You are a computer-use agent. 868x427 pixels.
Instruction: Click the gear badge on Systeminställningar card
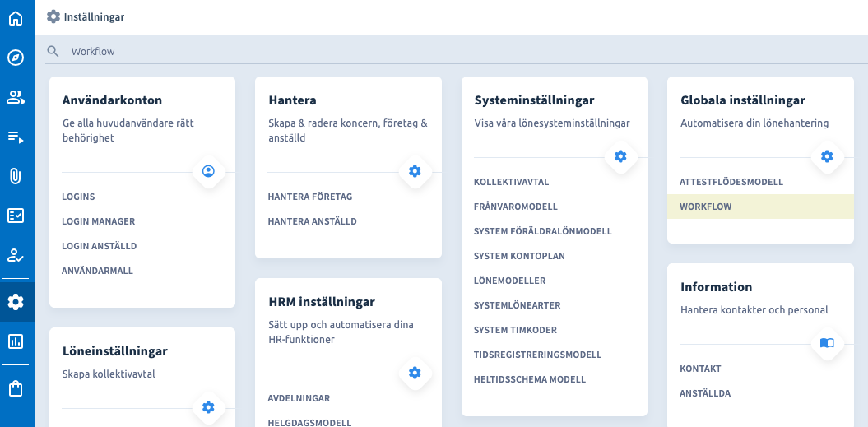pyautogui.click(x=620, y=156)
